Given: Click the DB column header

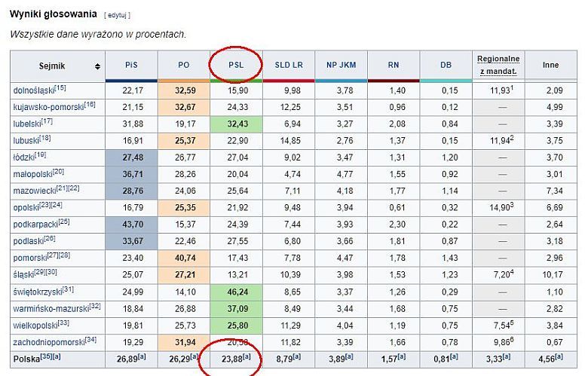Looking at the screenshot, I should coord(446,65).
